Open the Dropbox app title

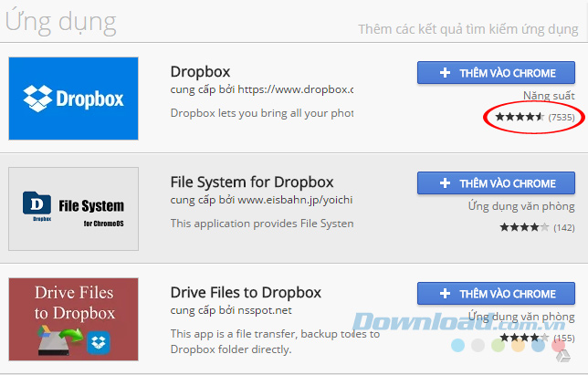pos(200,71)
